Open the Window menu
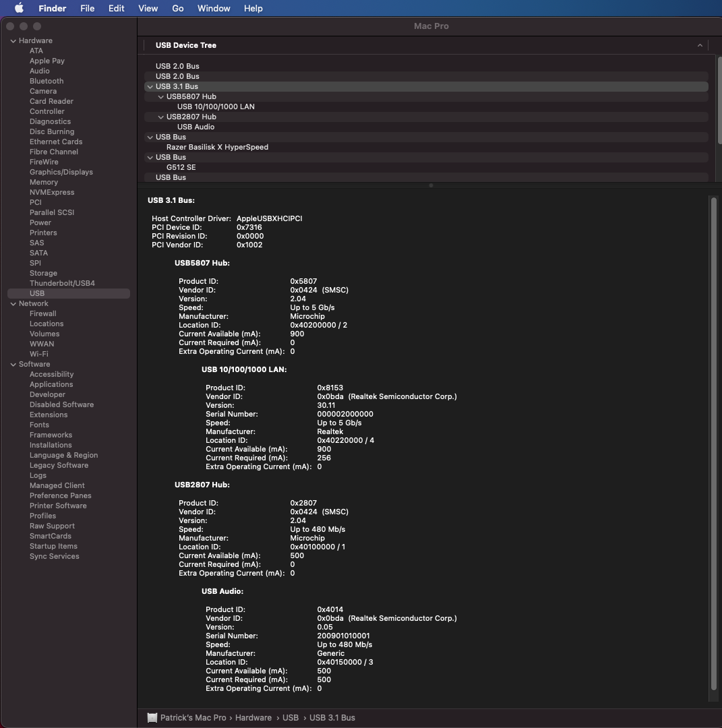722x728 pixels. [x=214, y=8]
